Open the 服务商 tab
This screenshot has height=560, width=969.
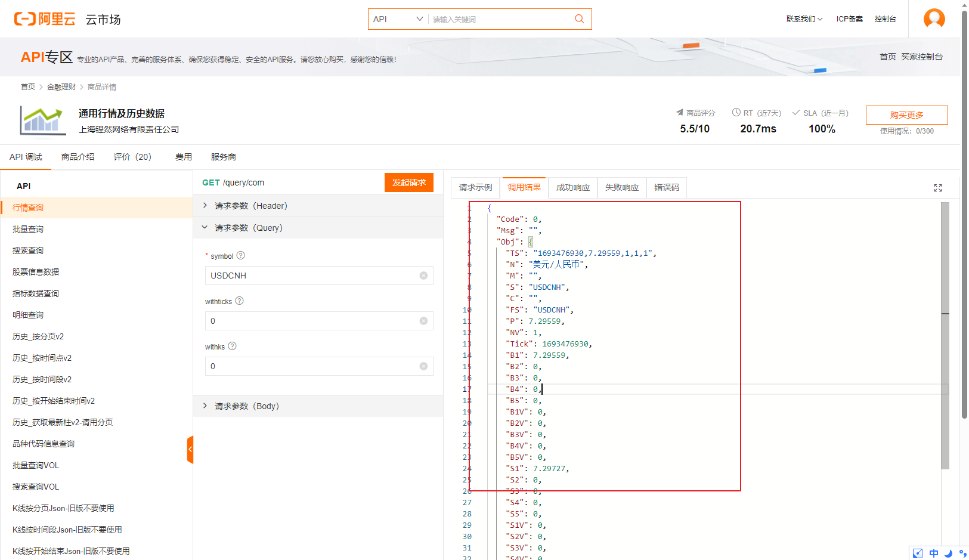pos(224,157)
